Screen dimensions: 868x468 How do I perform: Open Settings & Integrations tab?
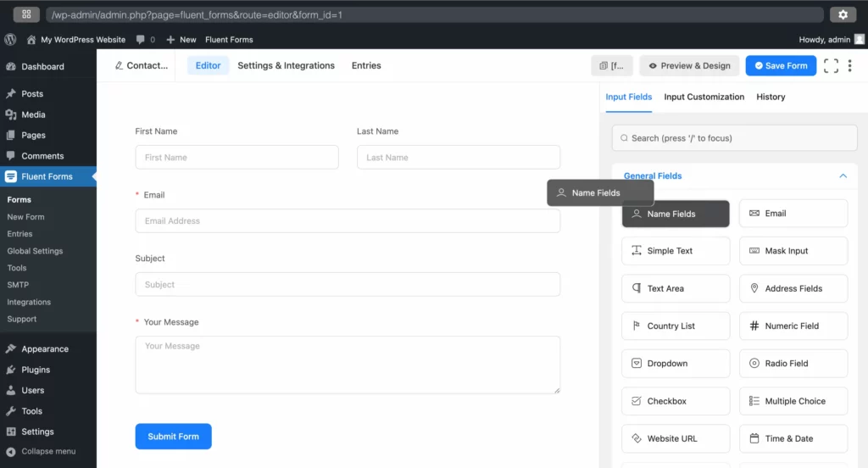(287, 65)
